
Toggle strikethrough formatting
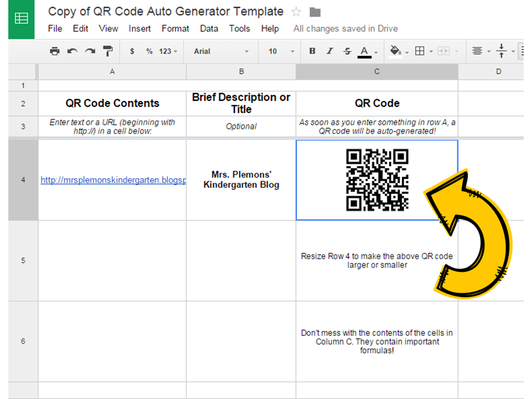[x=347, y=51]
